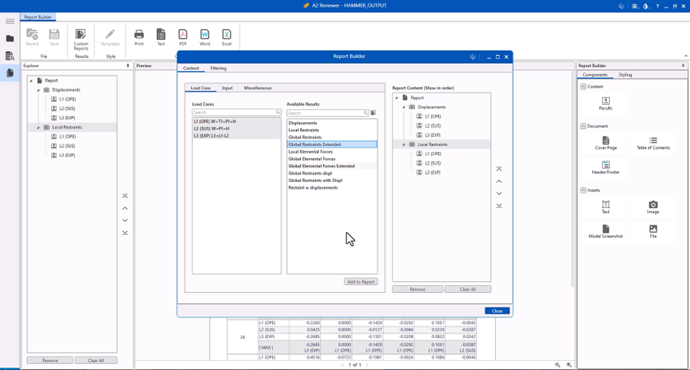Select the Content tab in dialog

coord(191,68)
